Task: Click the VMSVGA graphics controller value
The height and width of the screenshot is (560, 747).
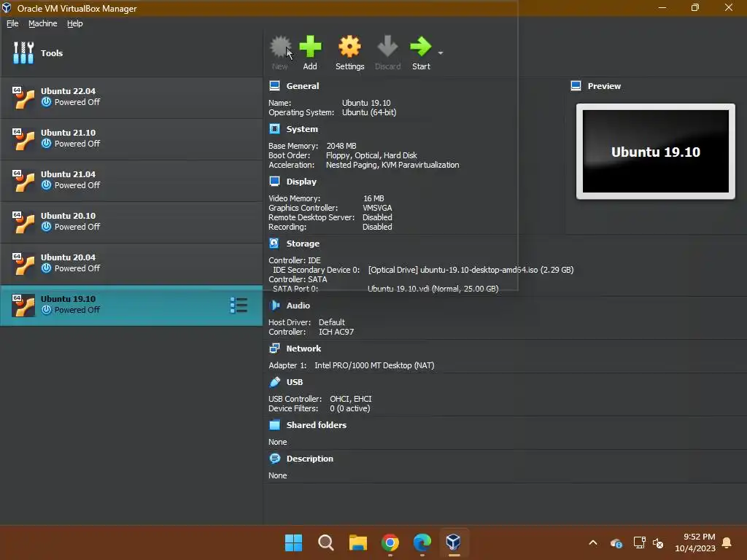Action: 377,208
